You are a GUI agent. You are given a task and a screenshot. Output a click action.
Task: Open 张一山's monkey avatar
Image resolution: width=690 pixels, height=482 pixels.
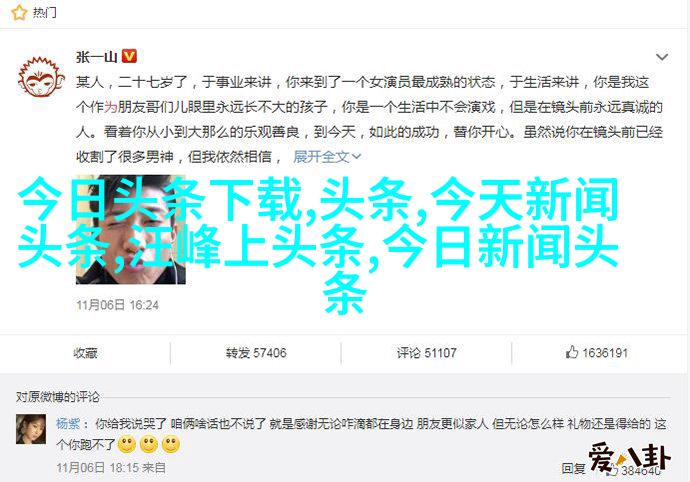(x=41, y=77)
